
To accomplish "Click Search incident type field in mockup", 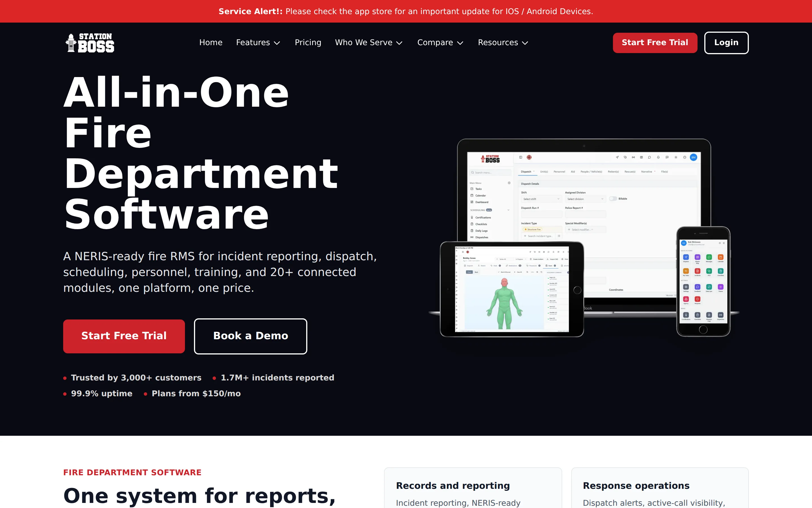I will click(539, 236).
